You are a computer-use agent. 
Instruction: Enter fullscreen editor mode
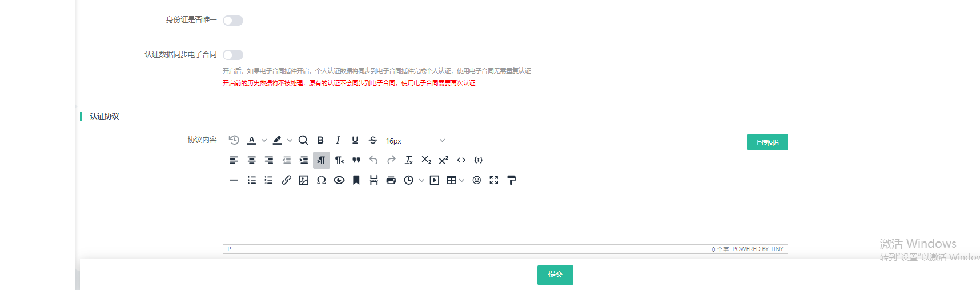coord(494,180)
